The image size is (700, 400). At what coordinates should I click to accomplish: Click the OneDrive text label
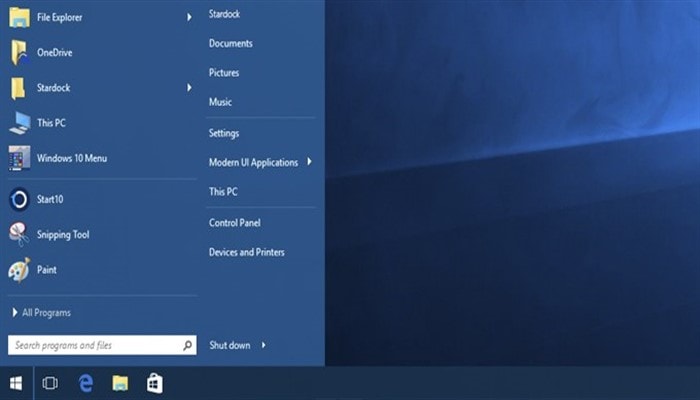tap(54, 53)
